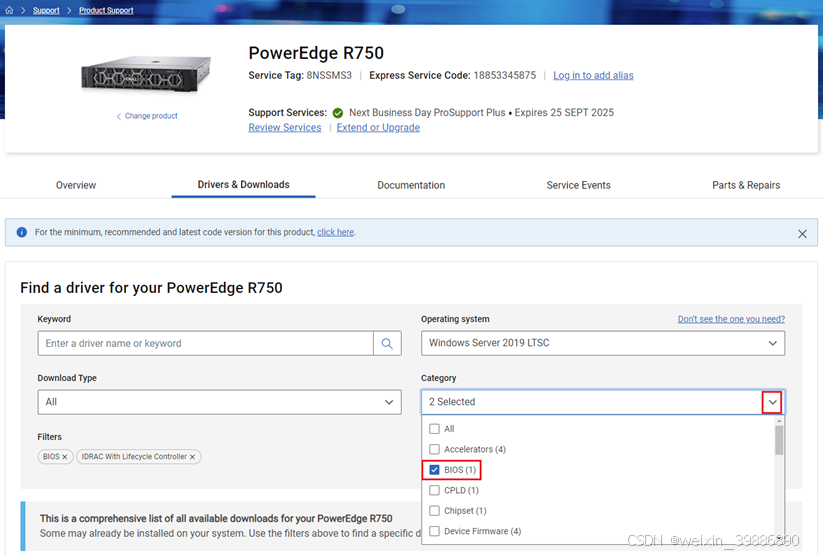Check the All category checkbox
The image size is (823, 556).
coord(434,429)
